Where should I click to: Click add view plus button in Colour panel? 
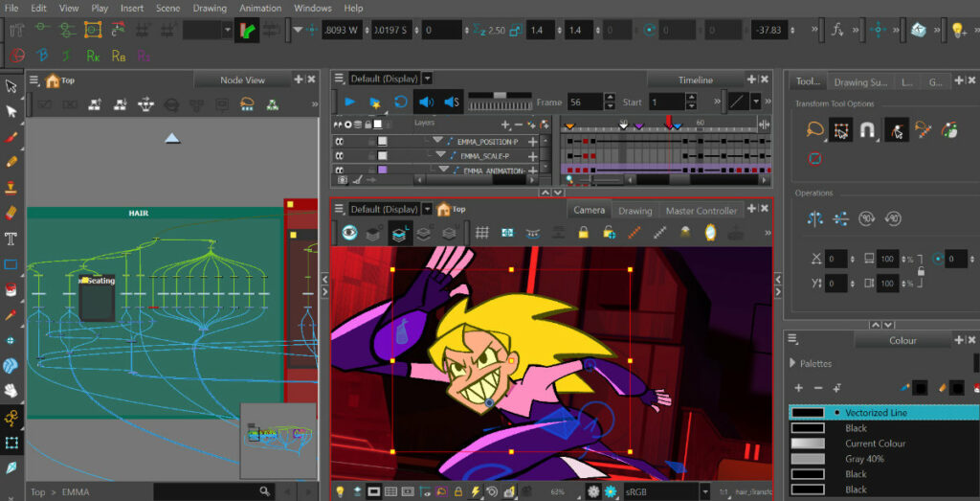coord(959,340)
